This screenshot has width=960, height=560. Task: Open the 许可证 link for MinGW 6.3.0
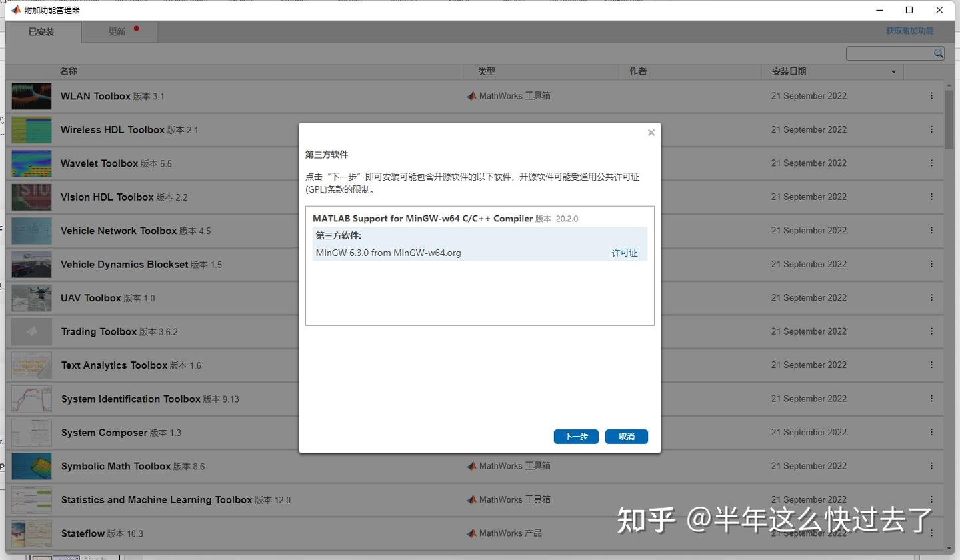point(624,253)
